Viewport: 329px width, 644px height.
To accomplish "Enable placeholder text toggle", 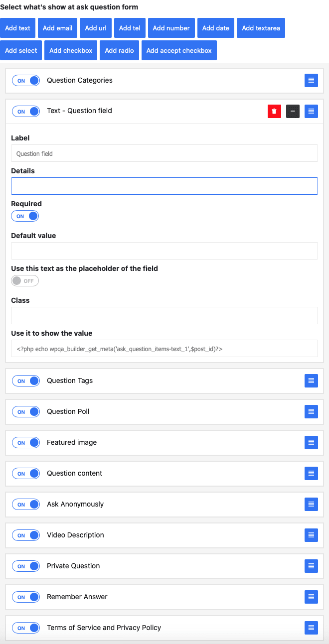I will (25, 281).
